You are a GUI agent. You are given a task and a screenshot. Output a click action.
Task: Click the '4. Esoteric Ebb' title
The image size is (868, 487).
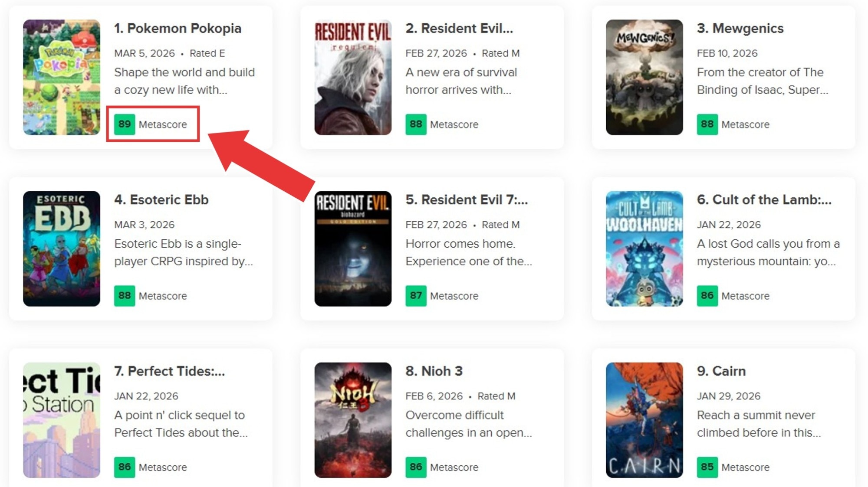pos(161,199)
